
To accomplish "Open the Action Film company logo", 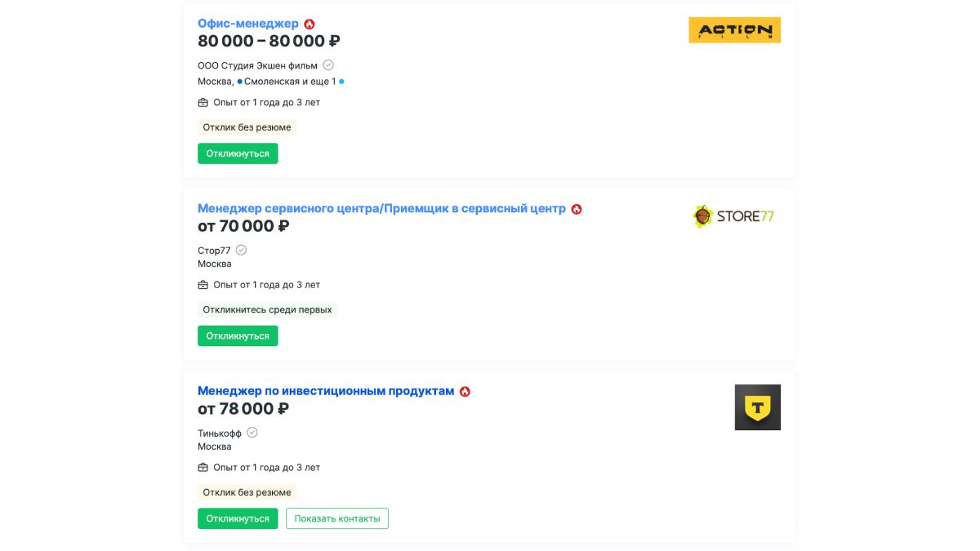I will coord(734,30).
